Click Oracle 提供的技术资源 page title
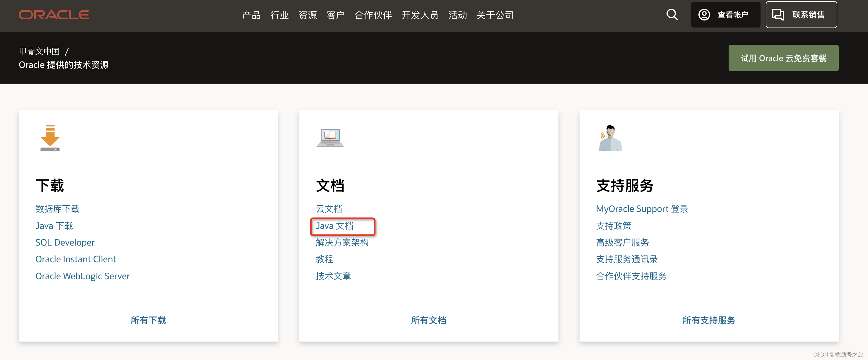The height and width of the screenshot is (360, 868). [64, 65]
